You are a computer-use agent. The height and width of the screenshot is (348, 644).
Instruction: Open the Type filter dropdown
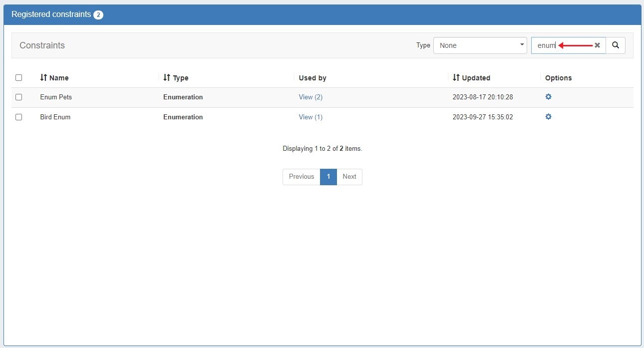tap(480, 45)
